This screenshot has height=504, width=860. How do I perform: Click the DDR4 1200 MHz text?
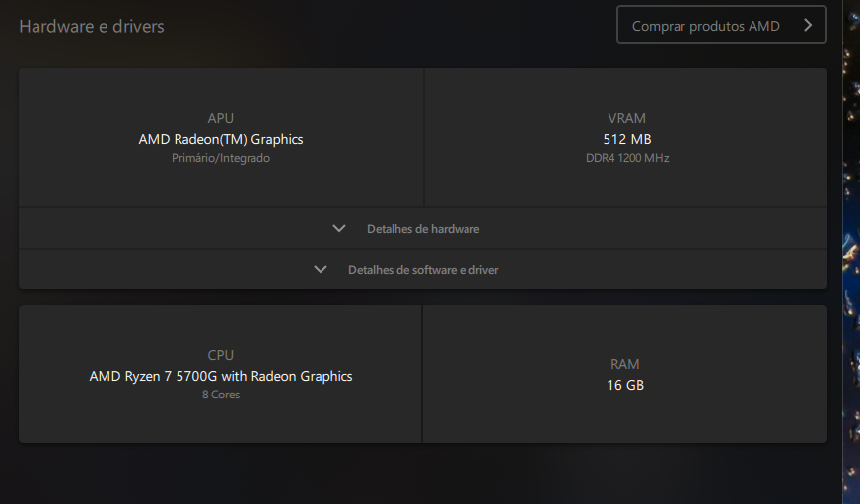[627, 158]
